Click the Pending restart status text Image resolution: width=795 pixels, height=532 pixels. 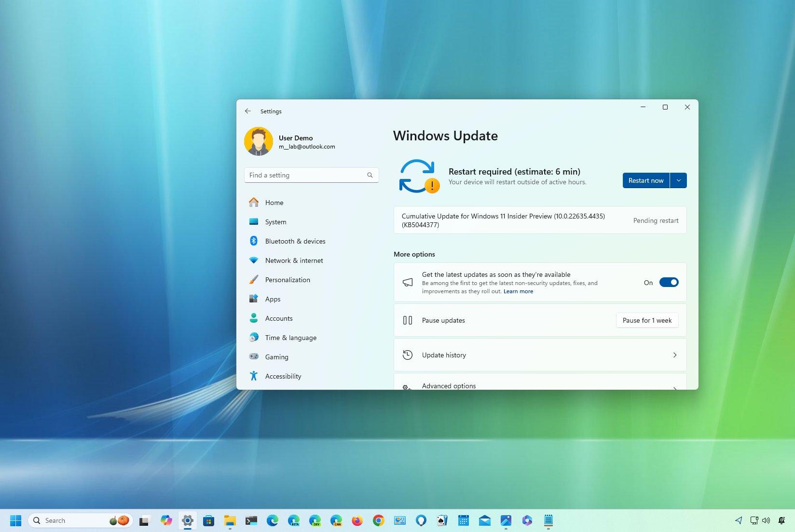[x=656, y=220]
